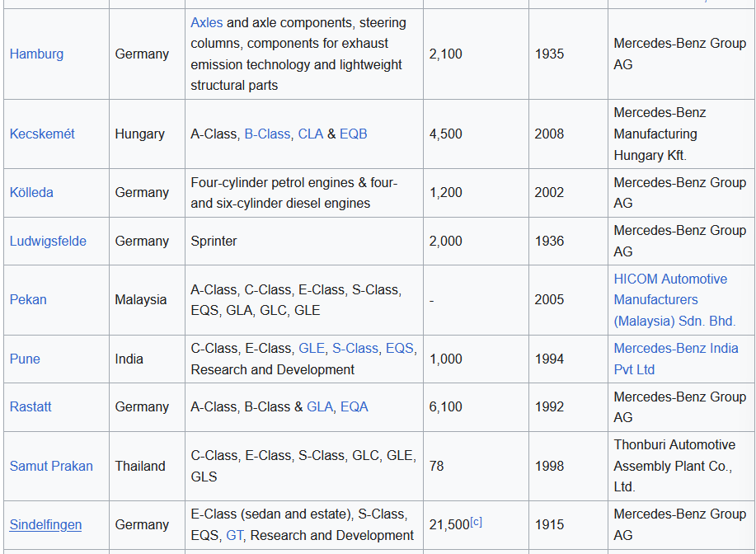The width and height of the screenshot is (756, 554).
Task: Click the 78 employees value
Action: [x=436, y=466]
